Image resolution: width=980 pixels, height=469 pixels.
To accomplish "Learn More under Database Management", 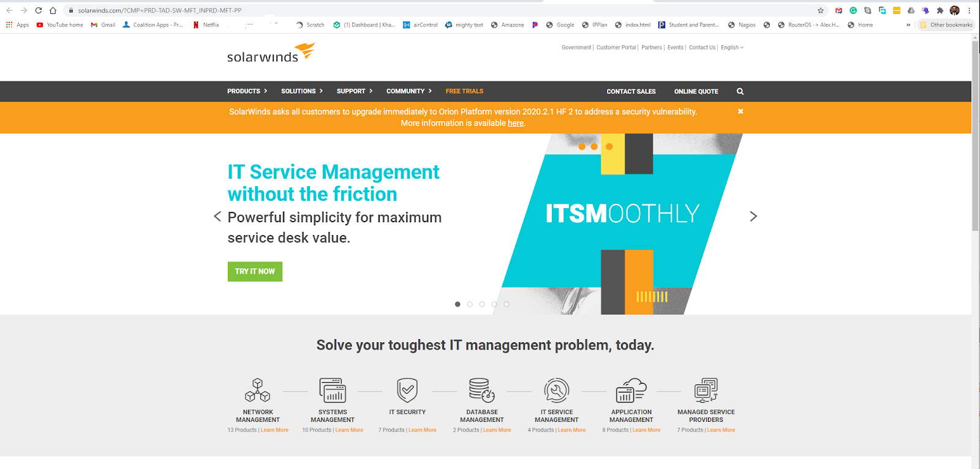I will pos(497,430).
